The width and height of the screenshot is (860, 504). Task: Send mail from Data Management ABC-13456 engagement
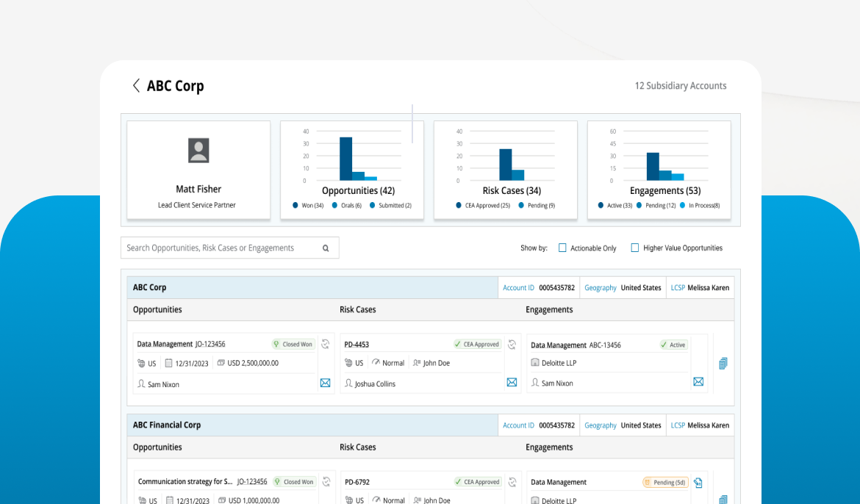coord(698,382)
